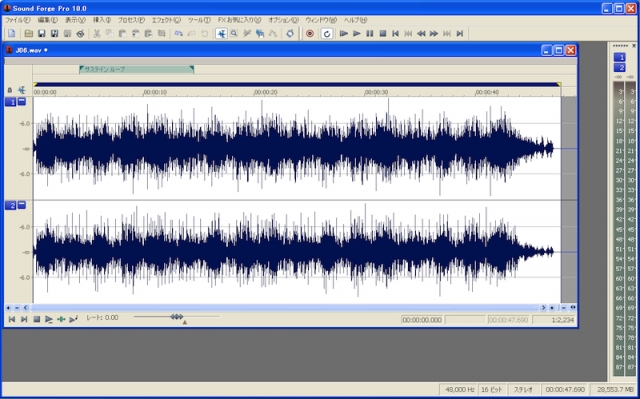Screen dimensions: 640x399
Task: Open the ヘルプ (Help) menu
Action: [x=355, y=20]
